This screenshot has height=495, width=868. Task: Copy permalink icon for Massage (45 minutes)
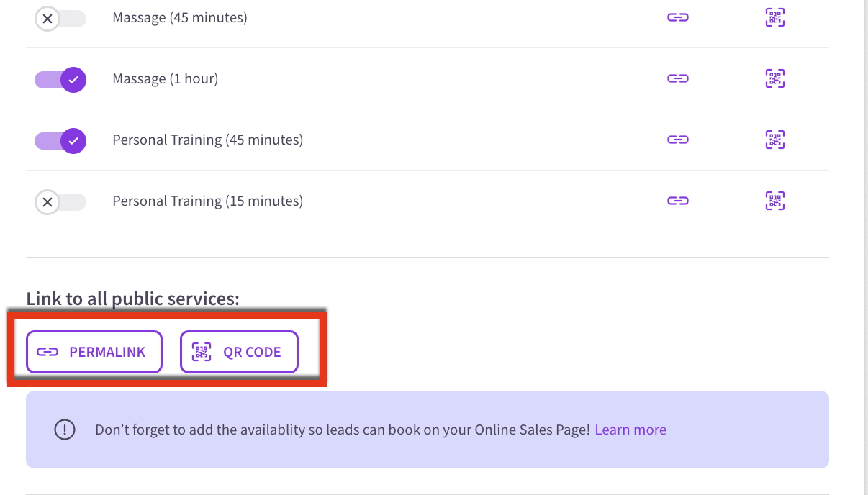pyautogui.click(x=677, y=18)
